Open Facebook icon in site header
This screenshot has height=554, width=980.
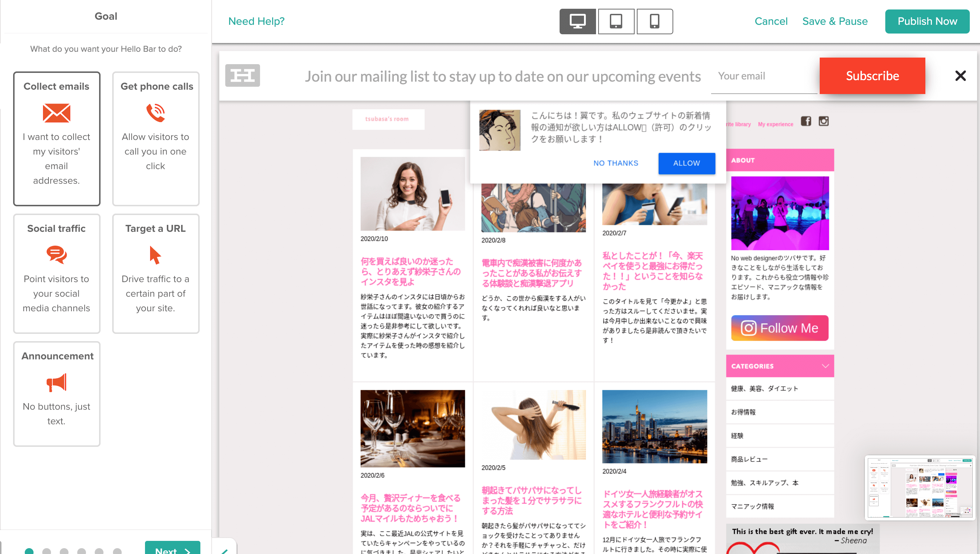(x=806, y=121)
